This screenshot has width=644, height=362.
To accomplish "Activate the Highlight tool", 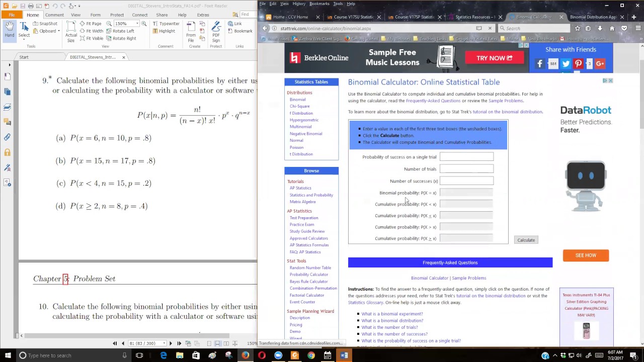I will point(164,31).
